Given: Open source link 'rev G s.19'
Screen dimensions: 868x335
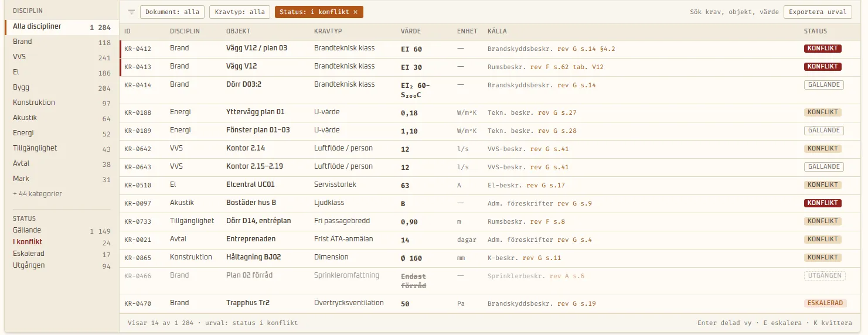Looking at the screenshot, I should pos(577,304).
